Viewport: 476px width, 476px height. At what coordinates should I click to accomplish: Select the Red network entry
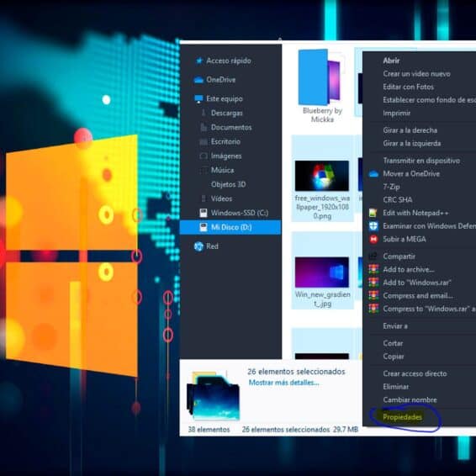tap(212, 246)
